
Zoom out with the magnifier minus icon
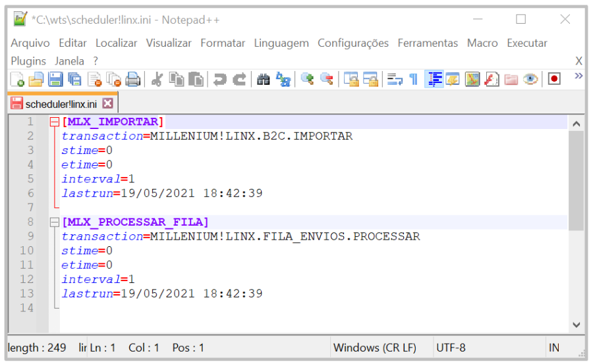click(x=327, y=80)
